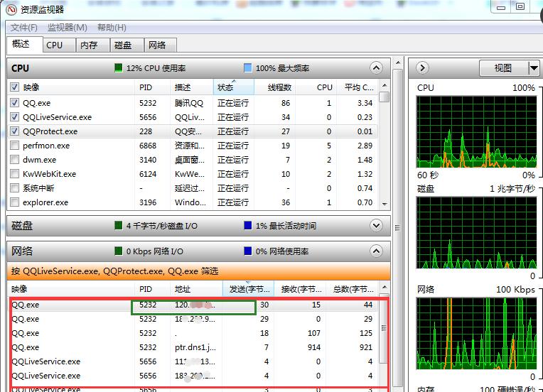
Task: Click the green disk I/O indicator square
Action: [x=119, y=226]
